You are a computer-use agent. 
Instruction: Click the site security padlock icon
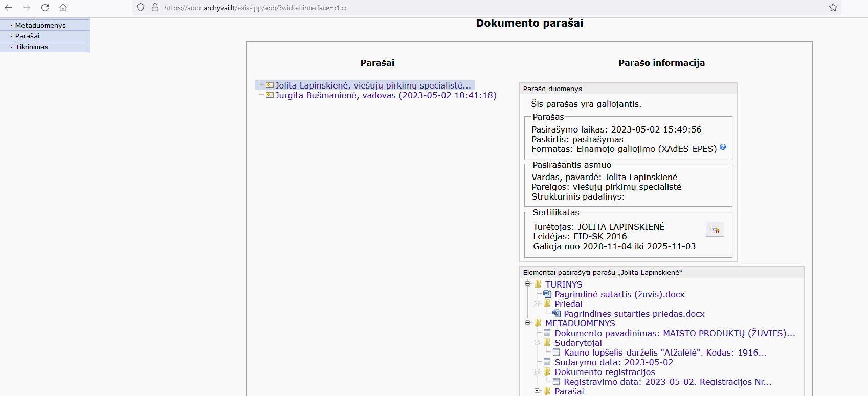tap(154, 8)
